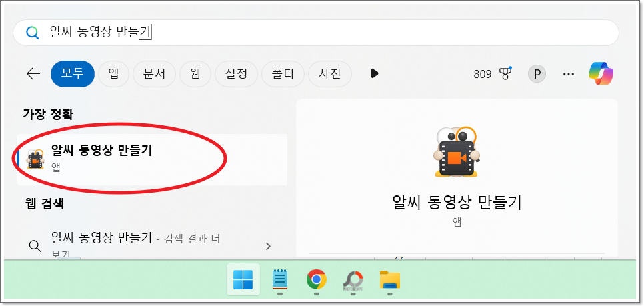Viewport: 644px width, 306px height.
Task: Open the P account avatar
Action: (x=537, y=74)
